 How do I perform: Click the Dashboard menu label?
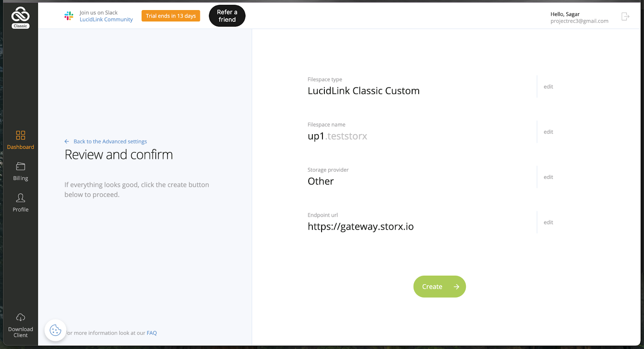click(x=21, y=147)
